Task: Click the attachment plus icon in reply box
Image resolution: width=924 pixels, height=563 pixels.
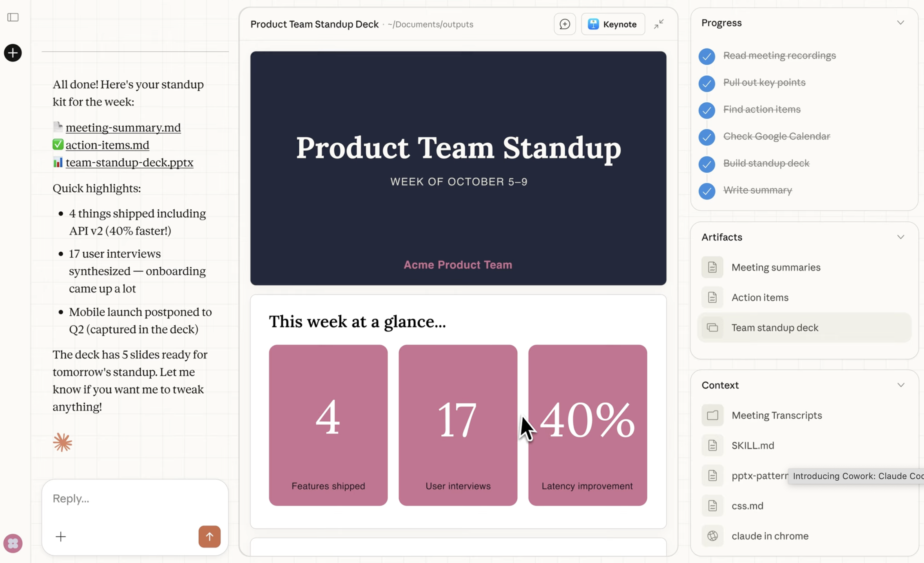Action: point(61,536)
